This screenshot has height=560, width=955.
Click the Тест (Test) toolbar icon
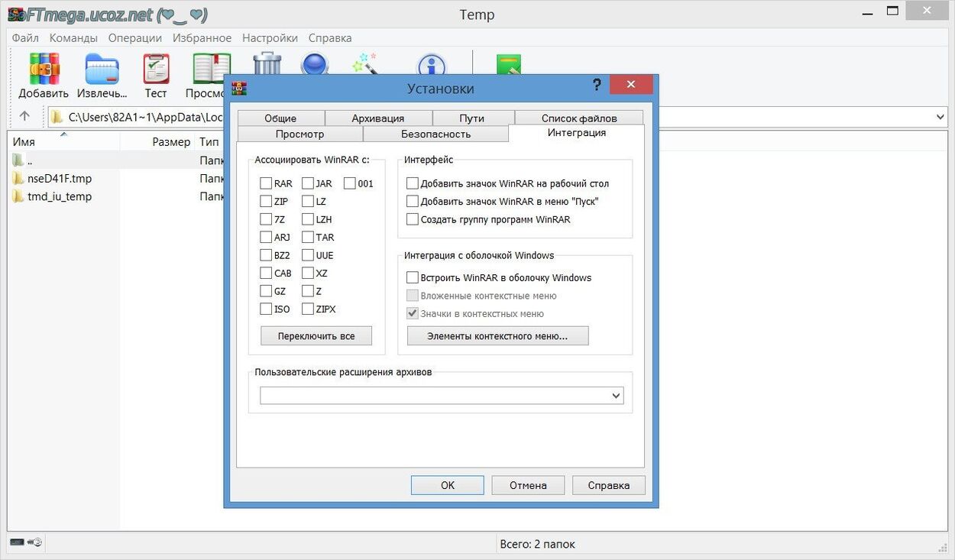(x=156, y=70)
